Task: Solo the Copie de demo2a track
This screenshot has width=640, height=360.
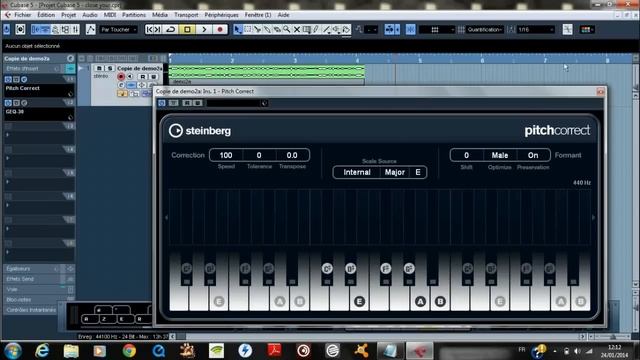Action: [109, 68]
